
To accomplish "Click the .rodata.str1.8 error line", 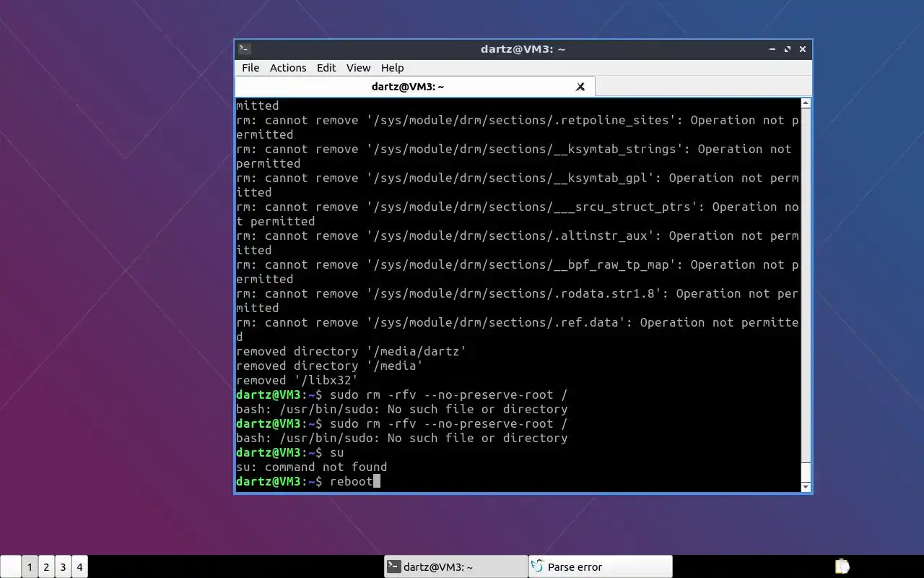I will [x=517, y=301].
